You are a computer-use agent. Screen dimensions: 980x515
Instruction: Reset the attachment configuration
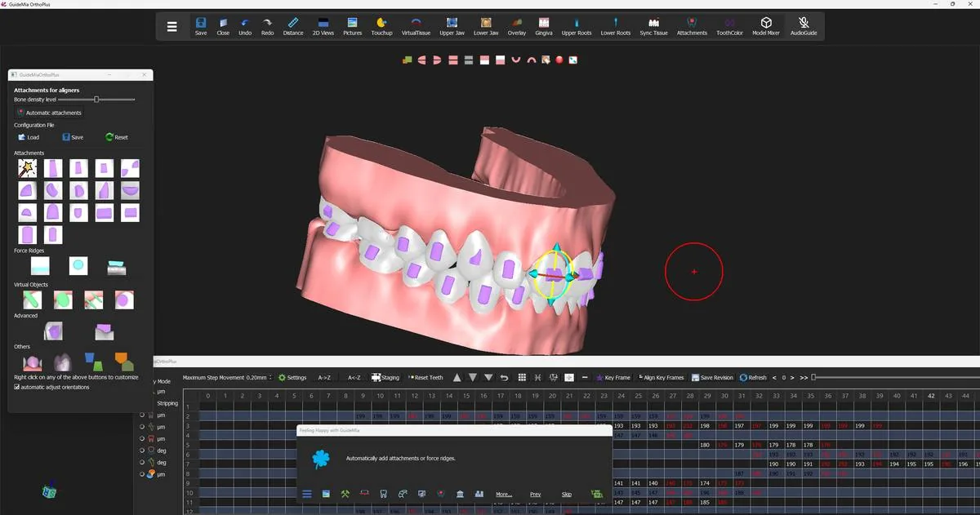(x=117, y=137)
